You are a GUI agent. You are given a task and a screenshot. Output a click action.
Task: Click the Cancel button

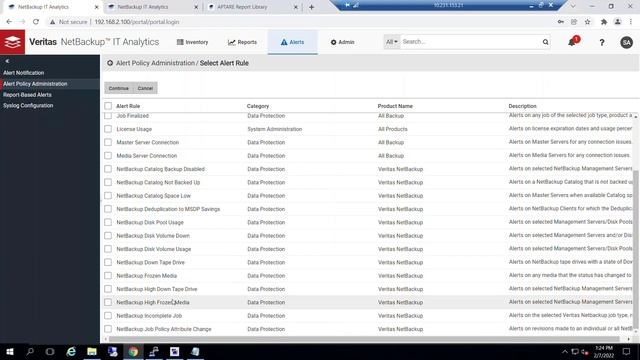[x=145, y=88]
